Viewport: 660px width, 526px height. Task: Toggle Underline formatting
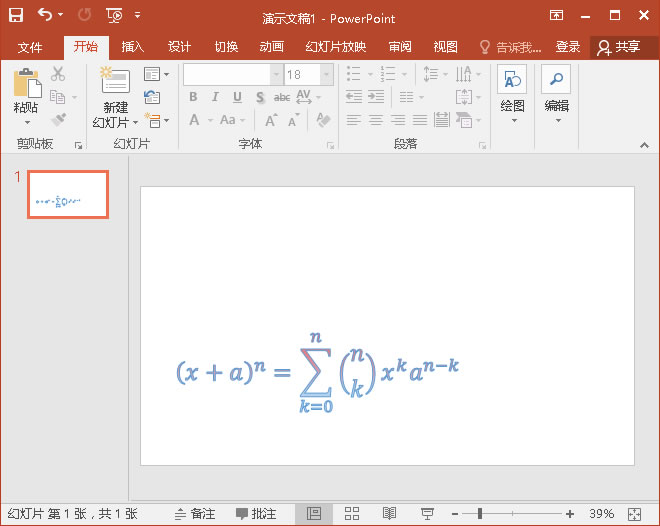(x=237, y=97)
